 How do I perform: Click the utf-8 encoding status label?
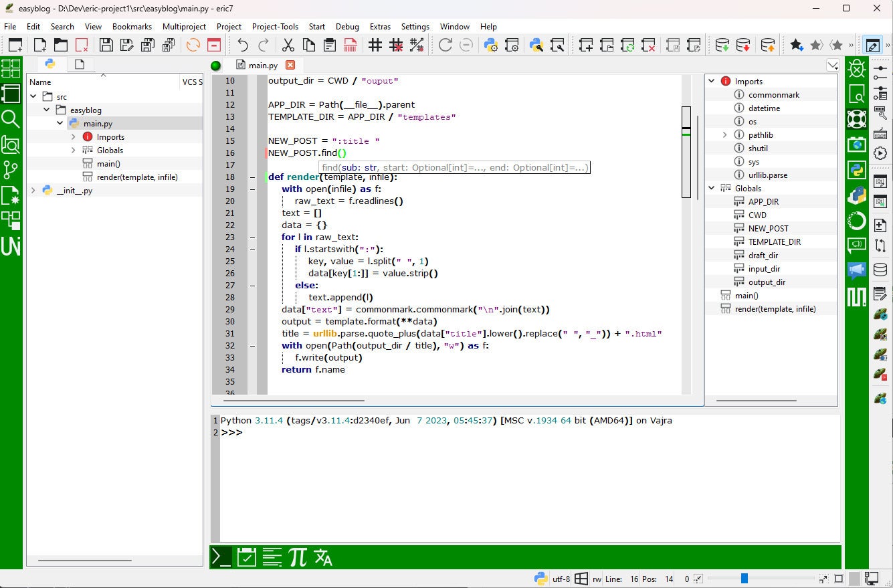(561, 579)
